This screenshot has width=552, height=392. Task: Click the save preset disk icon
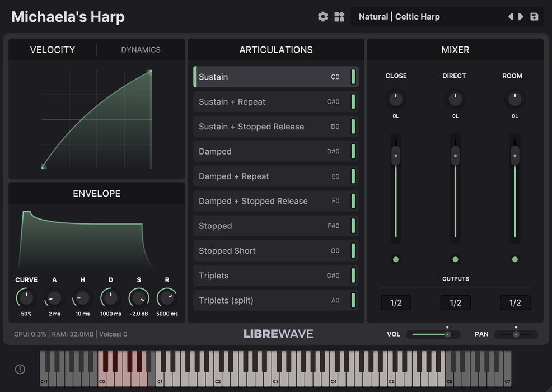[x=534, y=17]
